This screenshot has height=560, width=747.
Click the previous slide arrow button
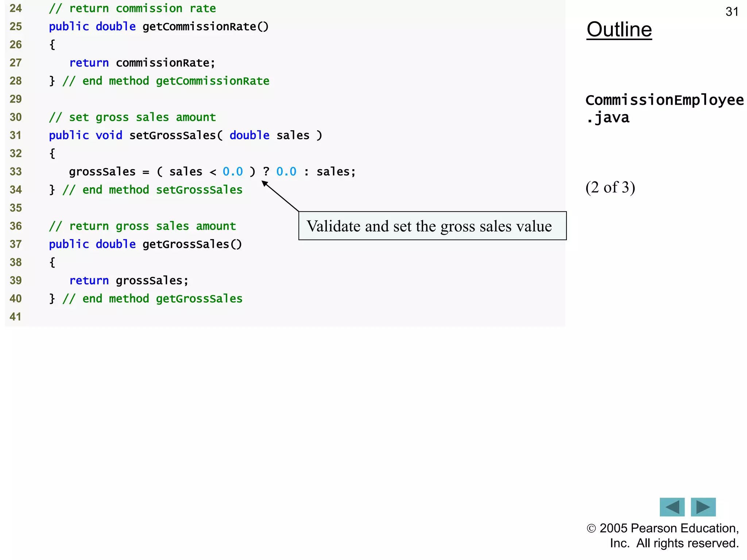(x=672, y=507)
